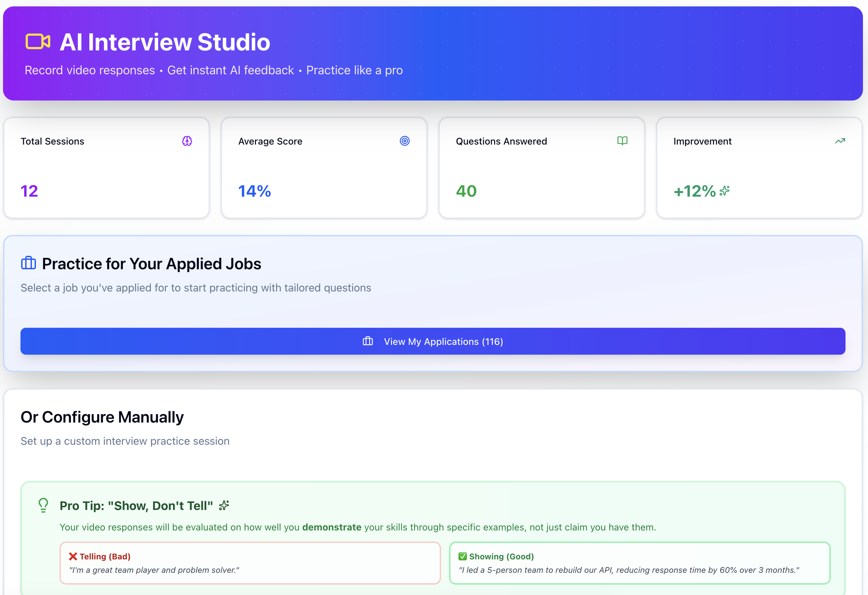Click the Or Configure Manually heading
The width and height of the screenshot is (868, 595).
coord(102,417)
